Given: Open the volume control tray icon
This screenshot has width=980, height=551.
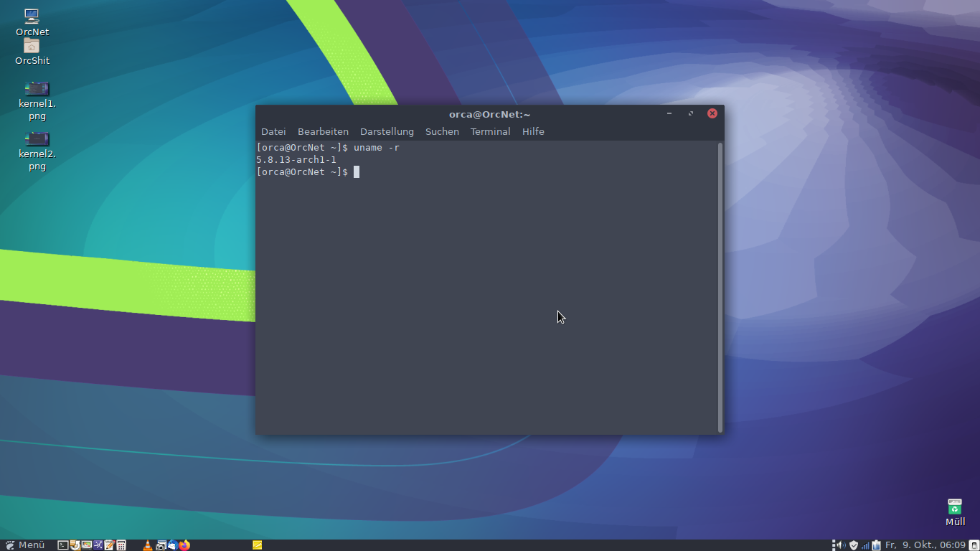Looking at the screenshot, I should point(841,545).
